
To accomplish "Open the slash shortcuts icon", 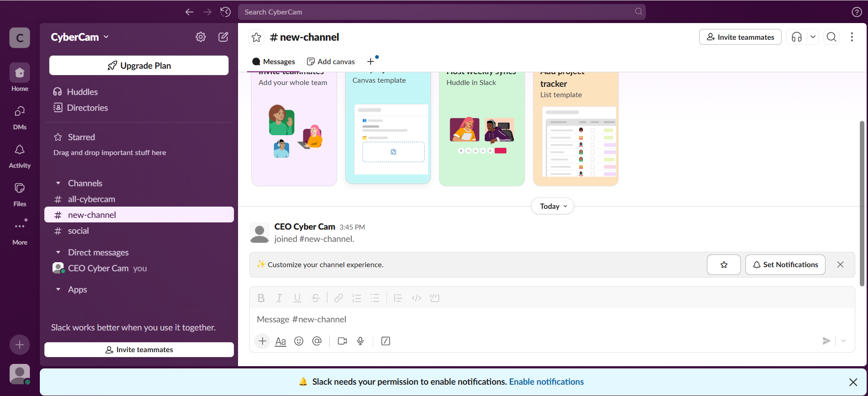I will 386,341.
